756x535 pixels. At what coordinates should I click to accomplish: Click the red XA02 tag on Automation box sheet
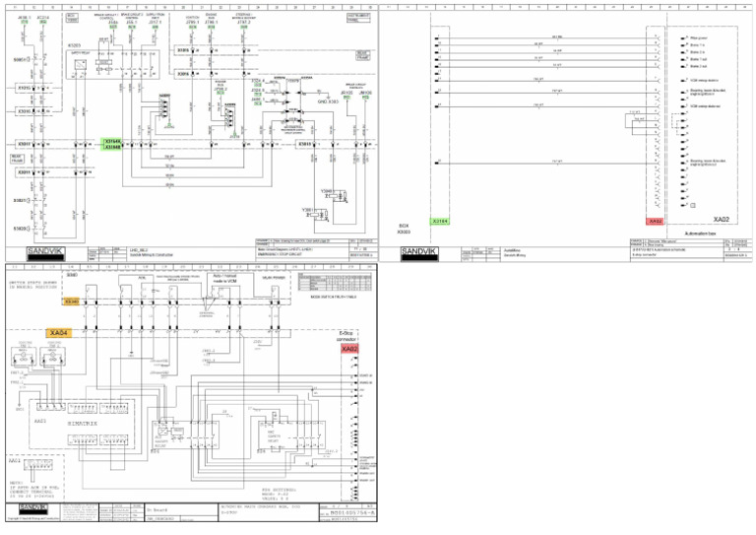pyautogui.click(x=655, y=221)
